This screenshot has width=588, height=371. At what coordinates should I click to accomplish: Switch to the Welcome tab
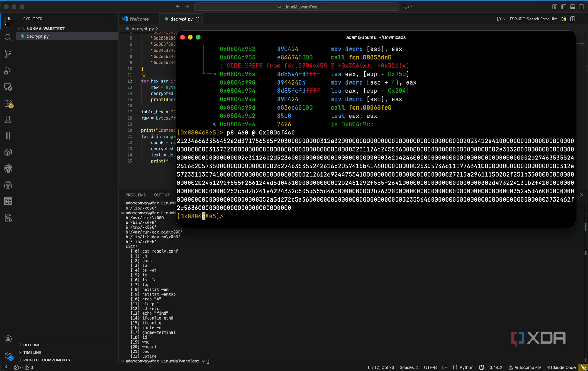[x=139, y=19]
